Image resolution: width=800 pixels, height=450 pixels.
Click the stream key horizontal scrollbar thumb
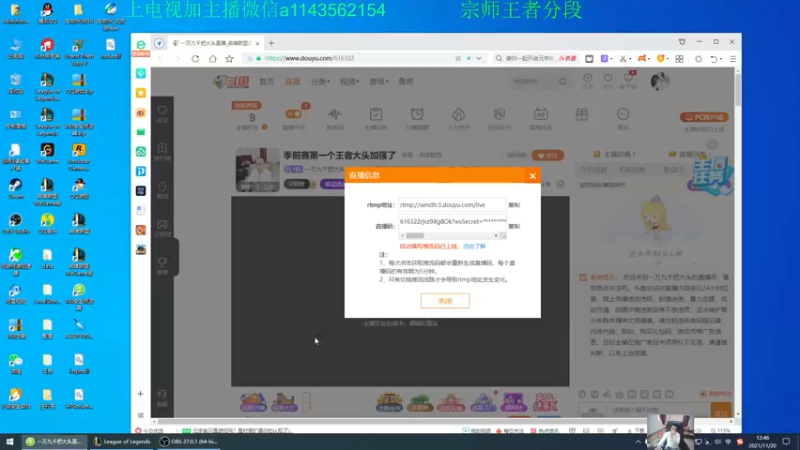coord(415,236)
